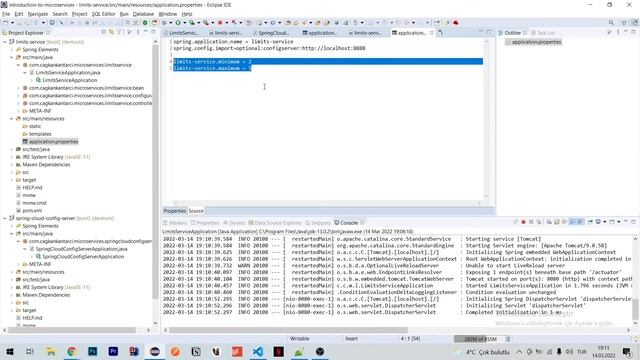Click the console vertical scrollbar
This screenshot has width=640, height=360.
coord(636,309)
